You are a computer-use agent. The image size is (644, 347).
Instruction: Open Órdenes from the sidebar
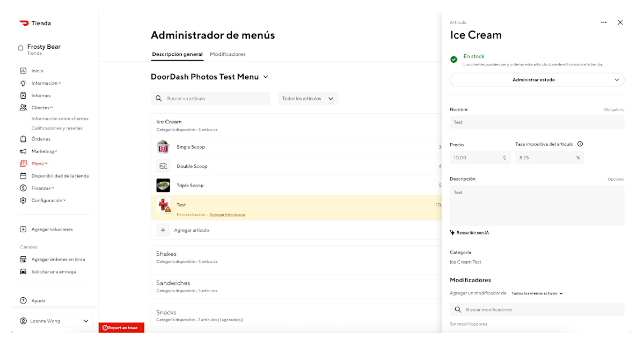(41, 139)
